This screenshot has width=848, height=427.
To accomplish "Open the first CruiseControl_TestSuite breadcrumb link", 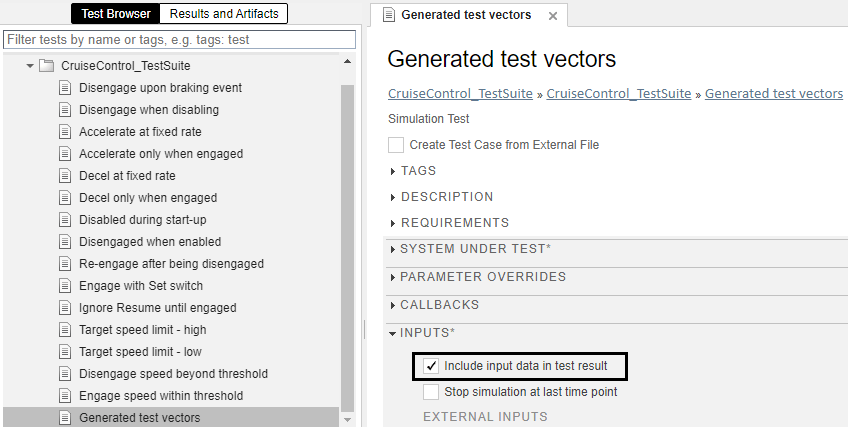I will [x=460, y=94].
